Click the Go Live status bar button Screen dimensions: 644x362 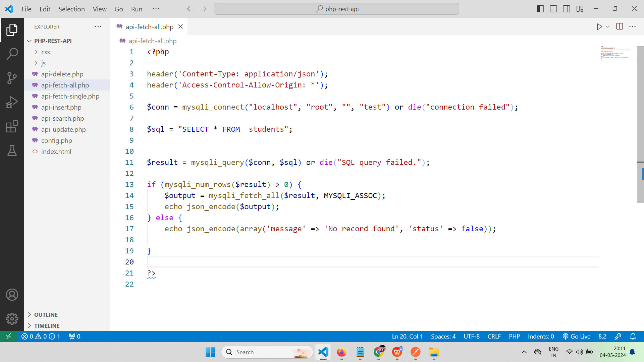tap(576, 336)
